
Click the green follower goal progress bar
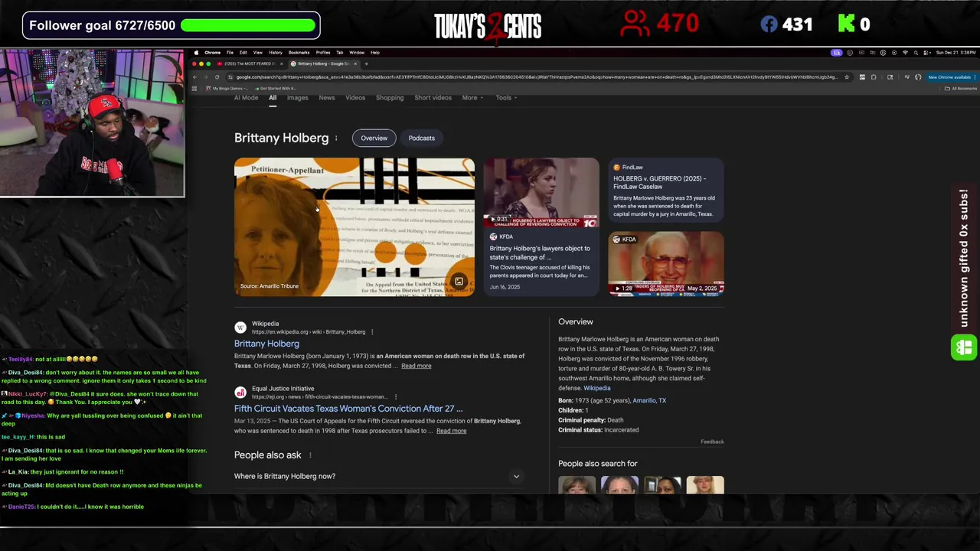(x=248, y=25)
